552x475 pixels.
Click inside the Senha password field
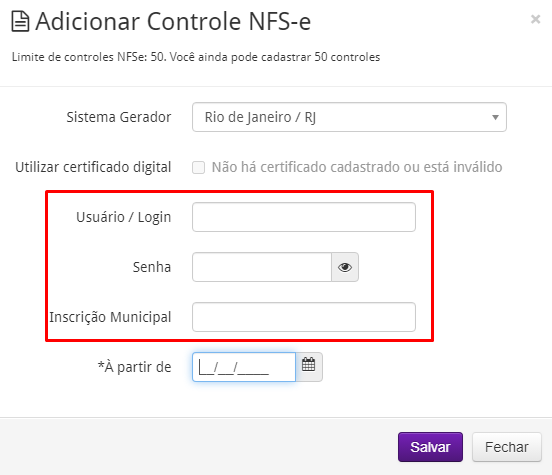pos(262,267)
